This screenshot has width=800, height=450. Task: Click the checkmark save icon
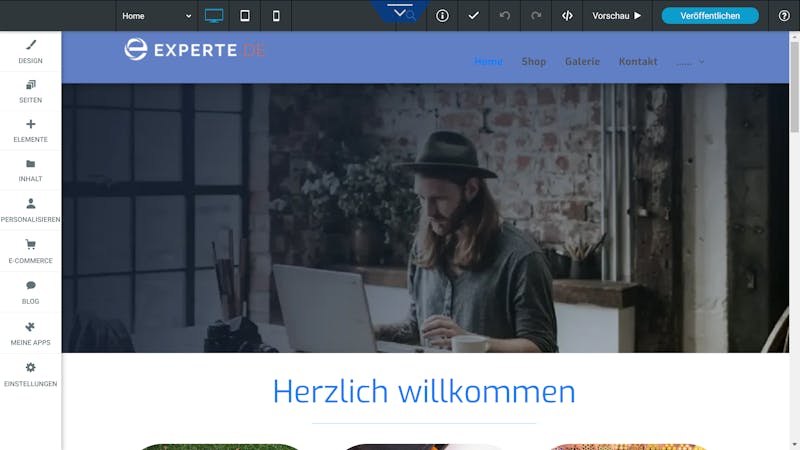click(473, 16)
